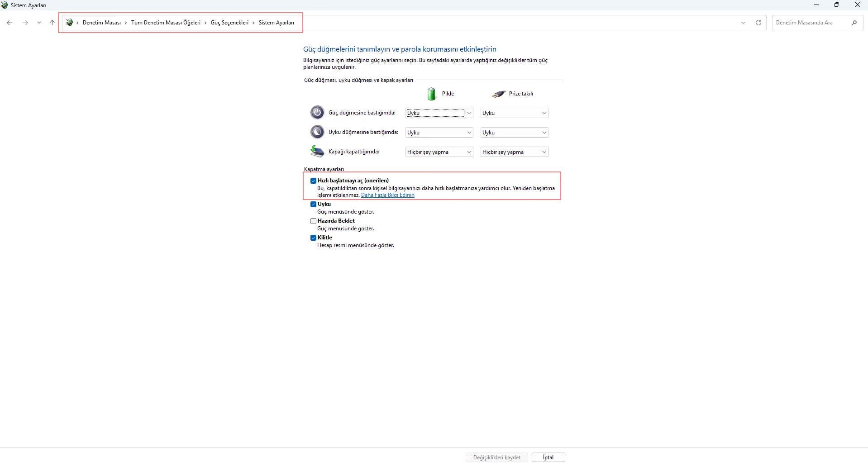Click the Back navigation arrow
The width and height of the screenshot is (868, 467).
click(10, 23)
